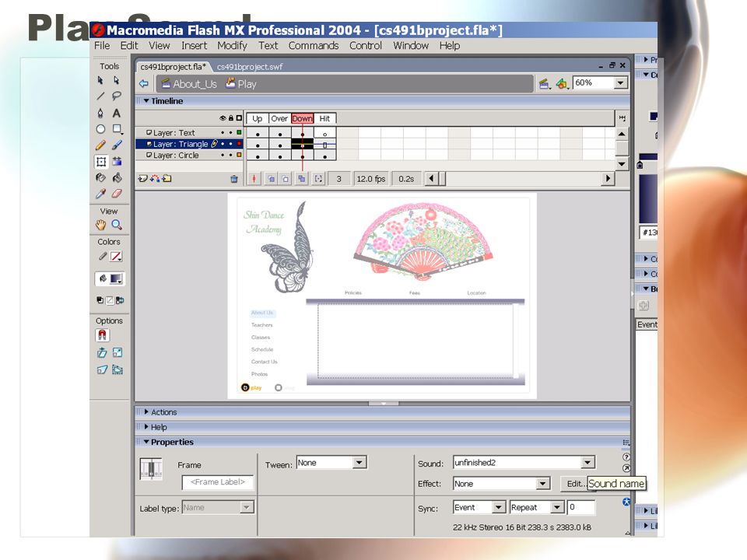Select the Pen tool
This screenshot has width=747, height=560.
(x=100, y=113)
